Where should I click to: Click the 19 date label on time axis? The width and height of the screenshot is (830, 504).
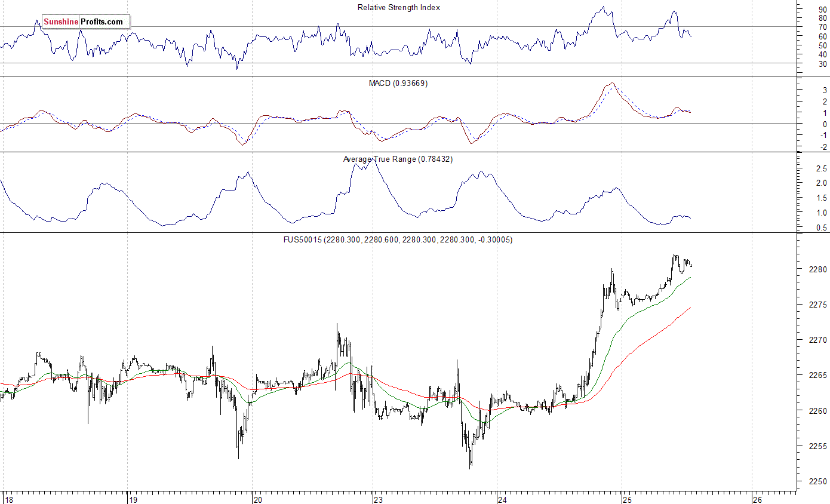[x=134, y=499]
